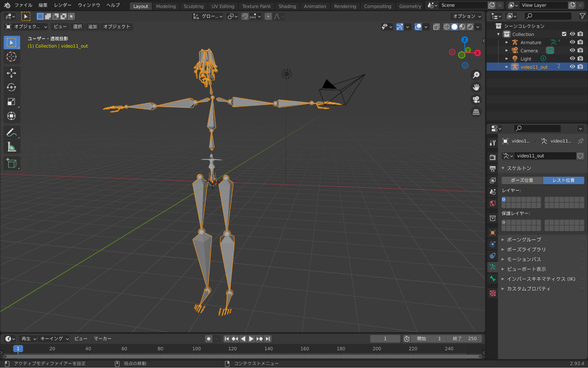
Task: Open the Tool properties tab
Action: pos(493,143)
